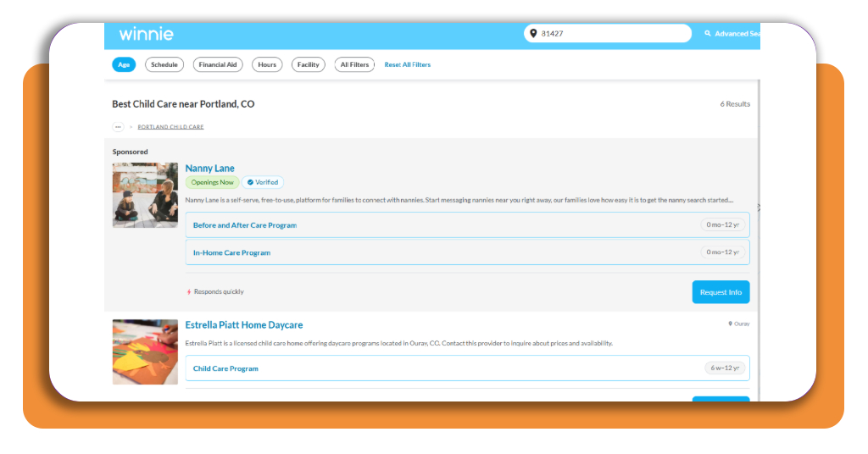Select the Age filter pill
Screen dimensions: 868x454
(124, 64)
